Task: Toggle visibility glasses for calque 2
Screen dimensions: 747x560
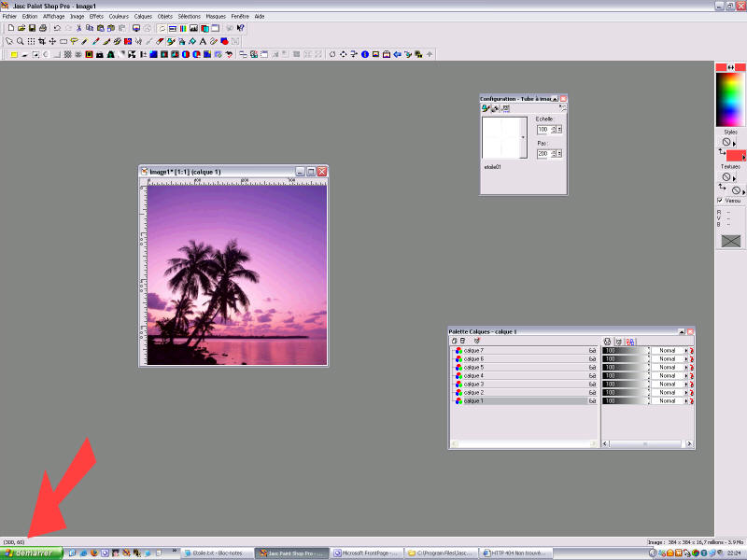Action: click(x=592, y=392)
